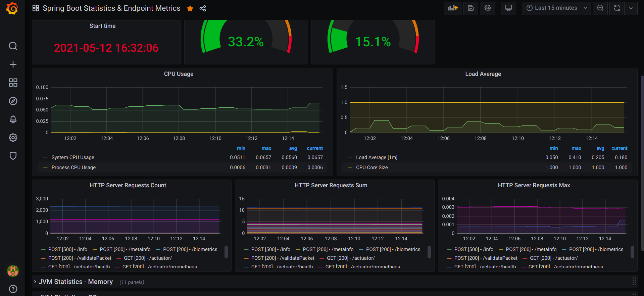Viewport: 644px width, 296px height.
Task: Sort CPU Usage legend by max column
Action: pyautogui.click(x=266, y=148)
